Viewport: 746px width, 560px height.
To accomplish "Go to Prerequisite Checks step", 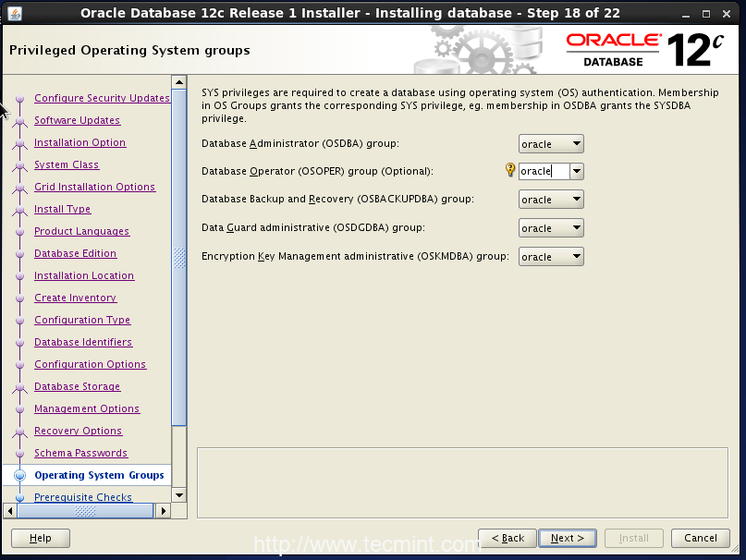I will [83, 497].
